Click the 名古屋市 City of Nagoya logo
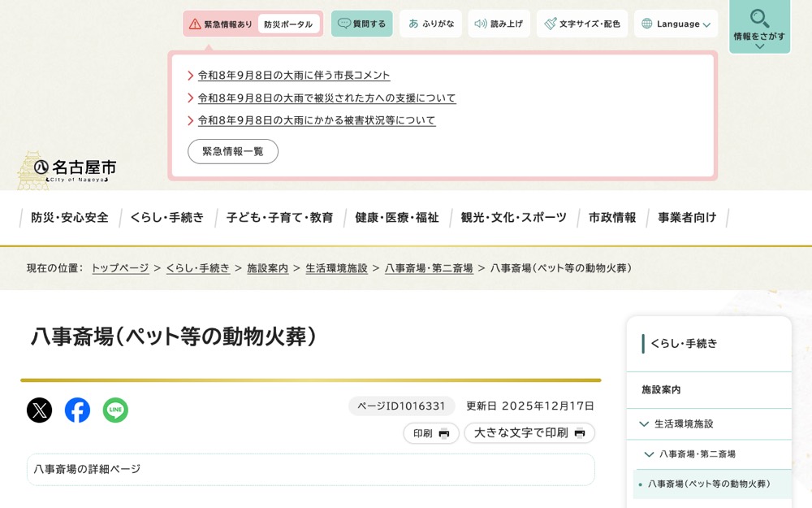The height and width of the screenshot is (508, 812). [67, 170]
